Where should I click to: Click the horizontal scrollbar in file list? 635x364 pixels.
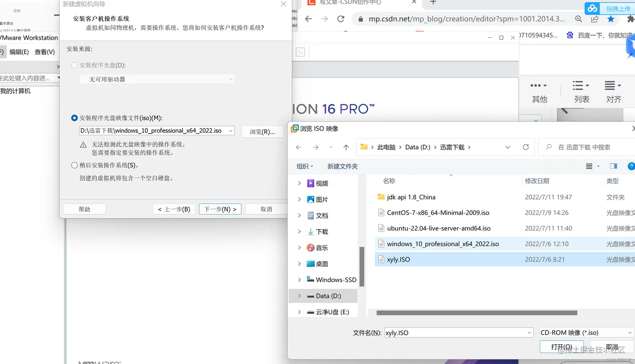(x=477, y=313)
